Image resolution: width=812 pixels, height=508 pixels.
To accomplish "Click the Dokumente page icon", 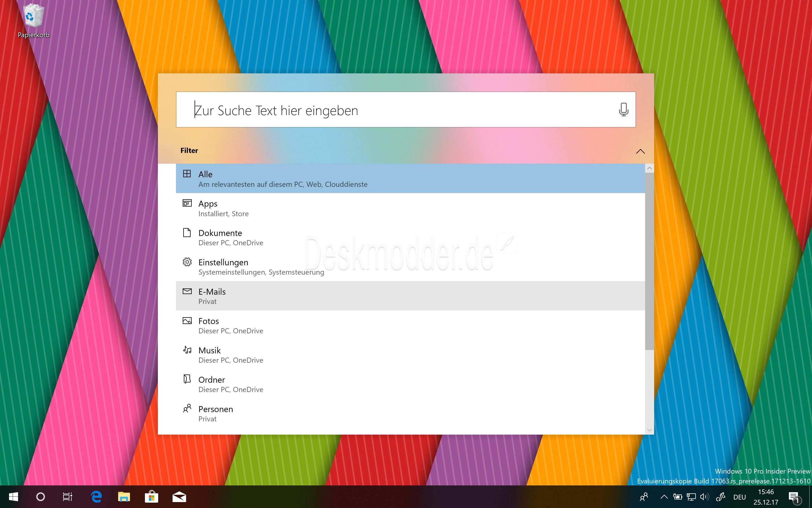I will coord(187,233).
